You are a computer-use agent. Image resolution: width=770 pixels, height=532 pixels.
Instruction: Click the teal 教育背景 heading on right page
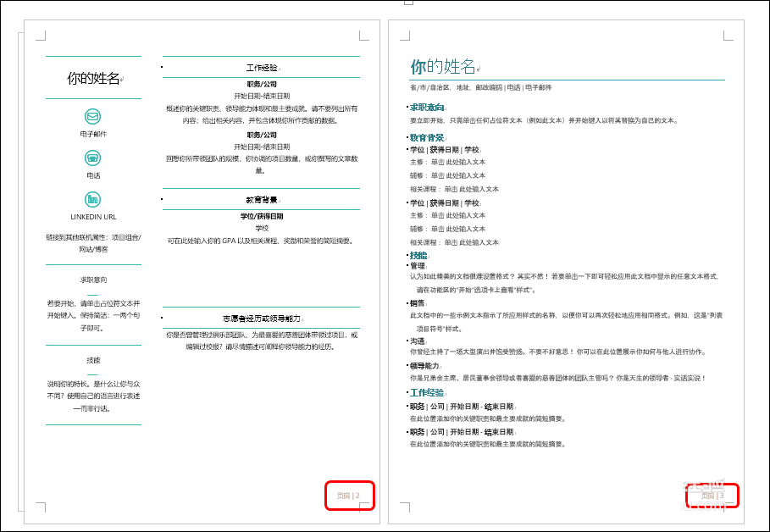(x=427, y=137)
